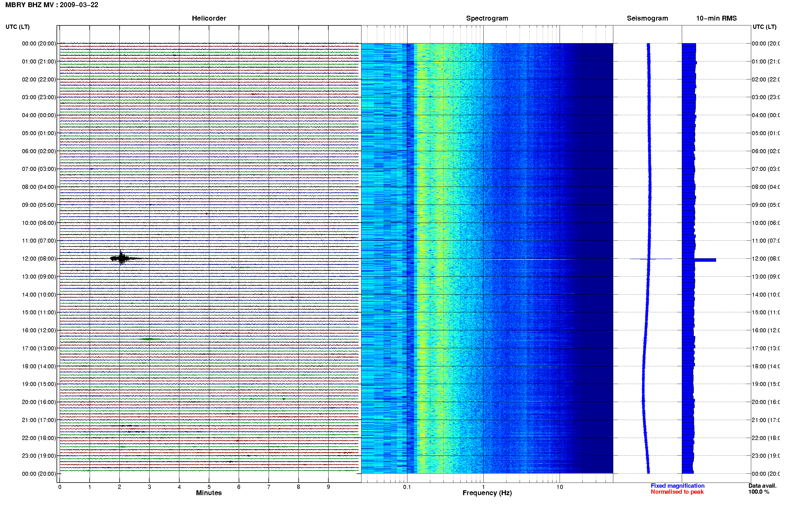Click the title 'MBRY BHZ MV : 2009-03-22'
Viewport: 812px width, 508px height.
coord(52,5)
